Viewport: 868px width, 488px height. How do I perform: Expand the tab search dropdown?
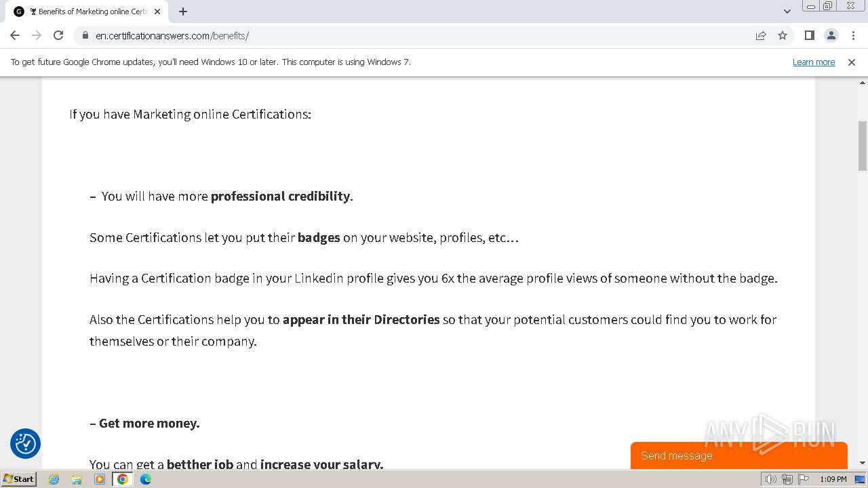[787, 11]
